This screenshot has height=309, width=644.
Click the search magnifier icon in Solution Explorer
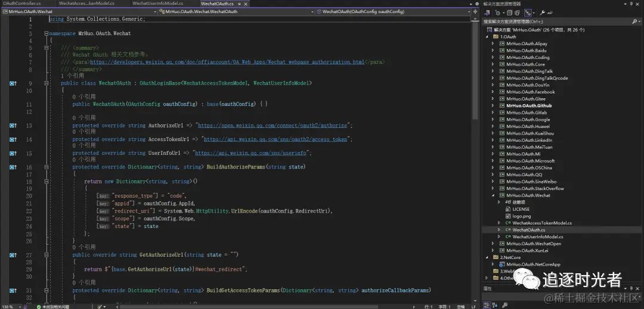[x=634, y=21]
